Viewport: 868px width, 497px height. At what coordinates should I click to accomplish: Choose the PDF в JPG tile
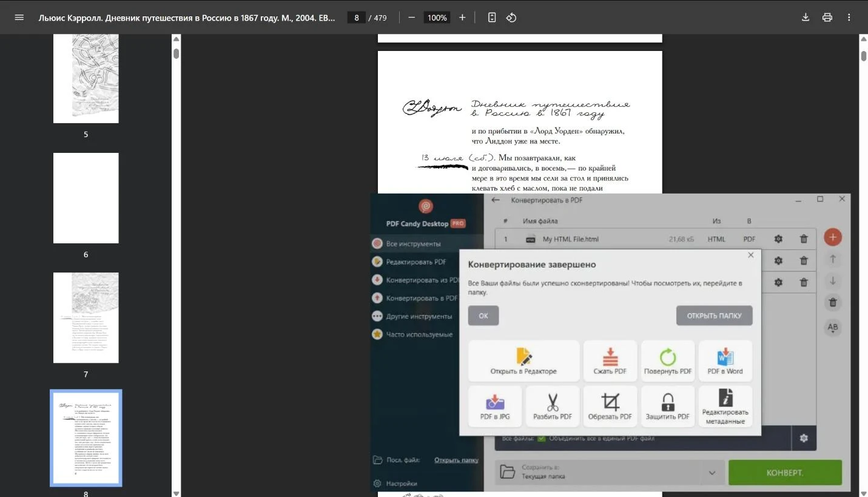tap(495, 407)
